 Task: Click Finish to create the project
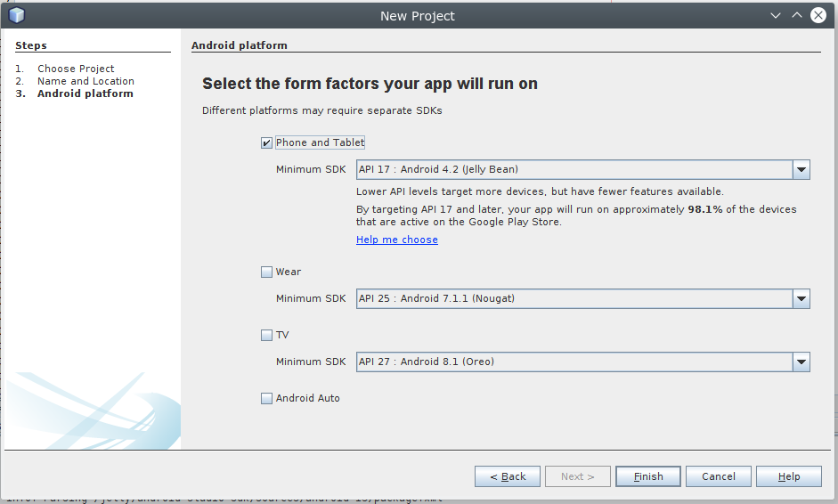(648, 476)
